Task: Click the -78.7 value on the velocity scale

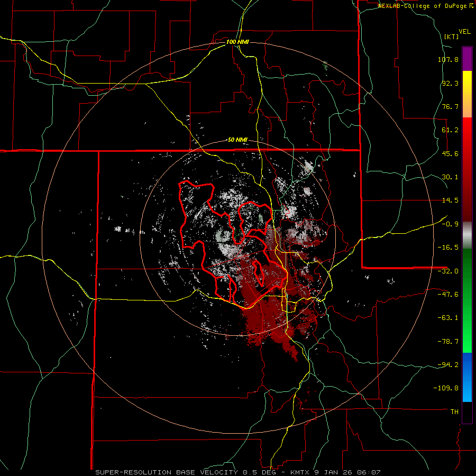Action: coord(448,342)
